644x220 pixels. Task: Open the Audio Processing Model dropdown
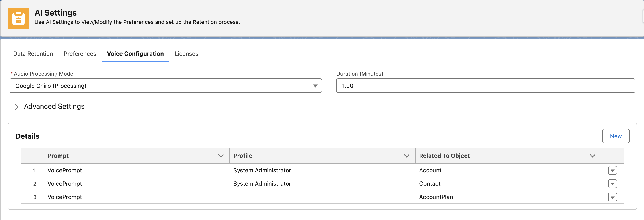[166, 86]
